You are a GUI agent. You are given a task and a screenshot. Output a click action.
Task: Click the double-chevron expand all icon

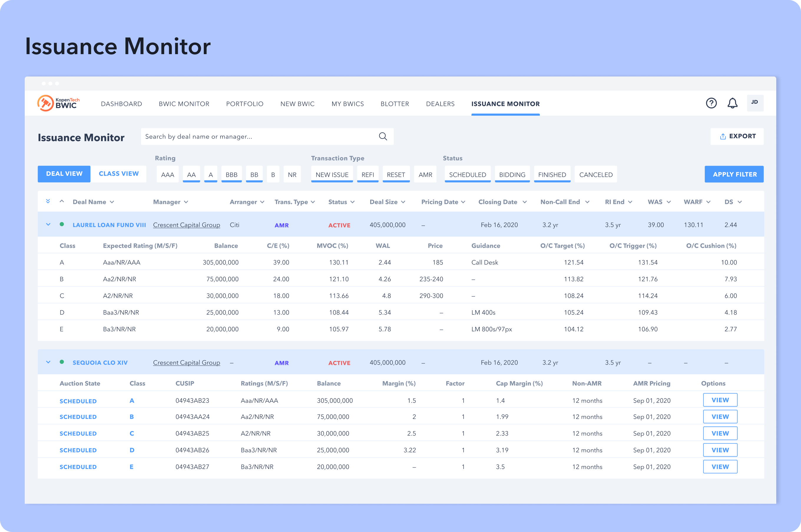48,202
